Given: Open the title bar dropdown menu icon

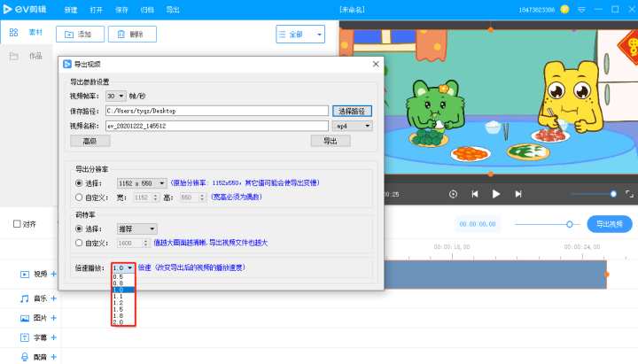Looking at the screenshot, I should click(581, 10).
